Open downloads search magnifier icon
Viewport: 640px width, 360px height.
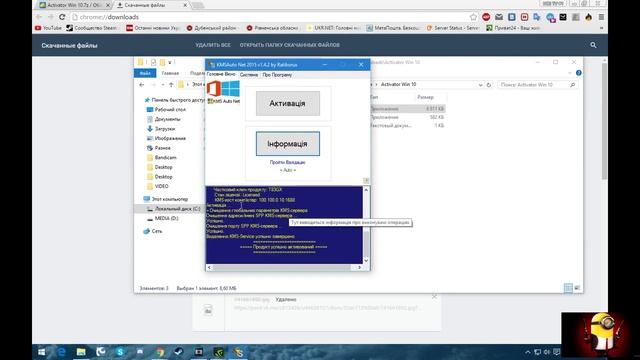pos(593,45)
